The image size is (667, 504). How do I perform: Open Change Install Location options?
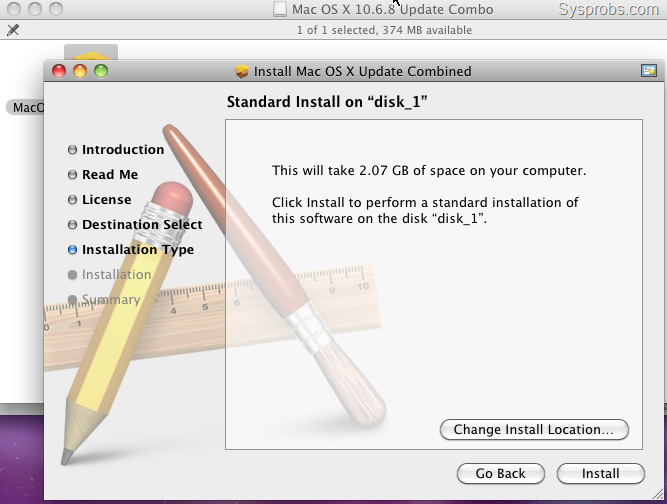534,430
